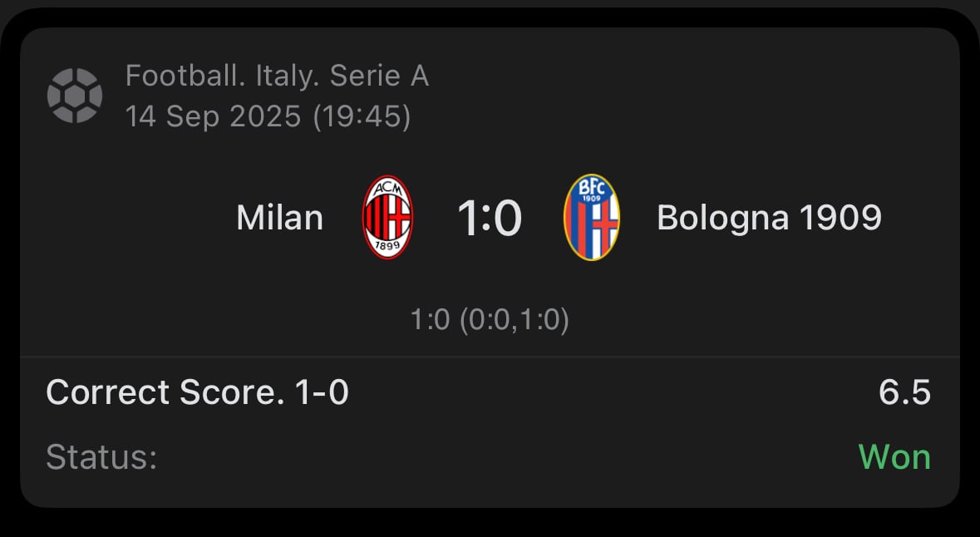Open the Serie A league label
Image resolution: width=980 pixels, height=537 pixels.
coord(380,76)
